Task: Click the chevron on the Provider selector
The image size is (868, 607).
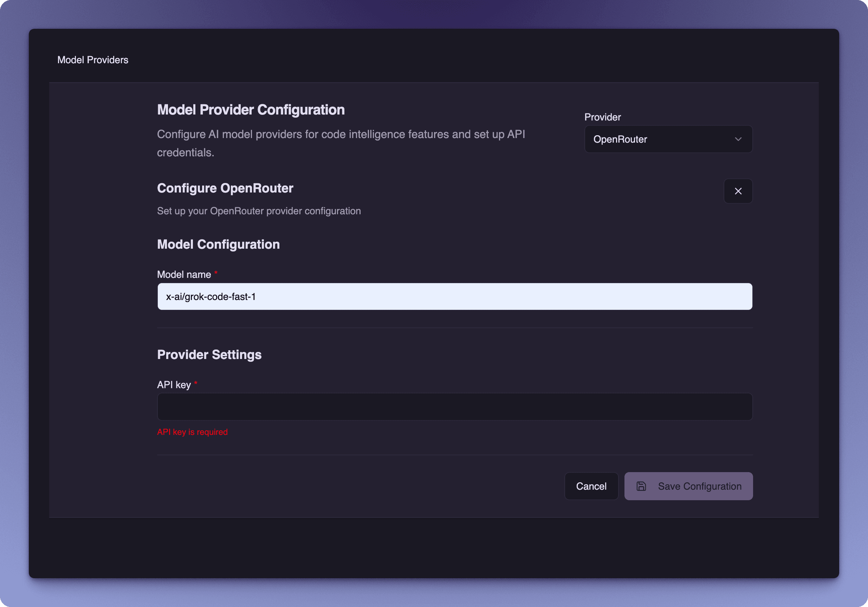Action: tap(738, 139)
